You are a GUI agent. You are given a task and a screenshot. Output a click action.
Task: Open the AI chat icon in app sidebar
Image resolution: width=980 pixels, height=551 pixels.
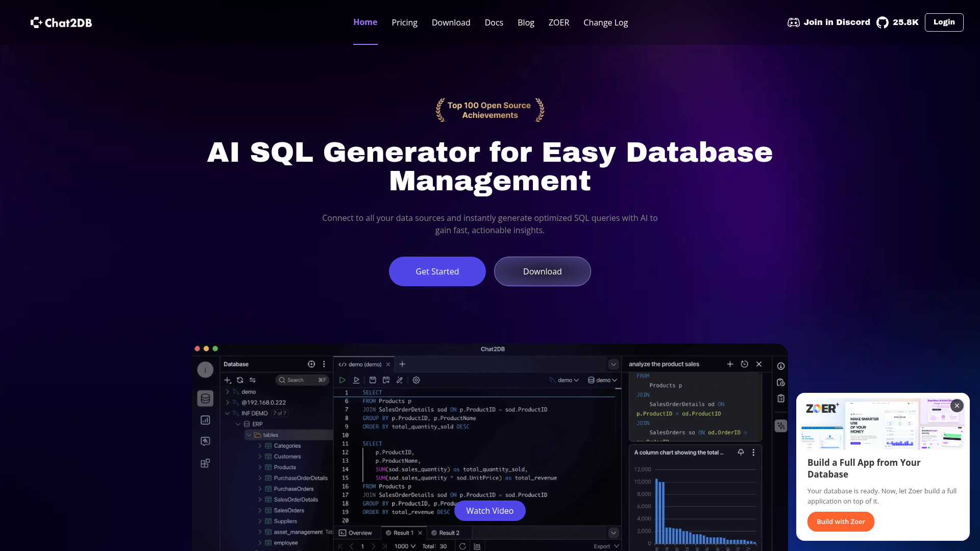(205, 441)
